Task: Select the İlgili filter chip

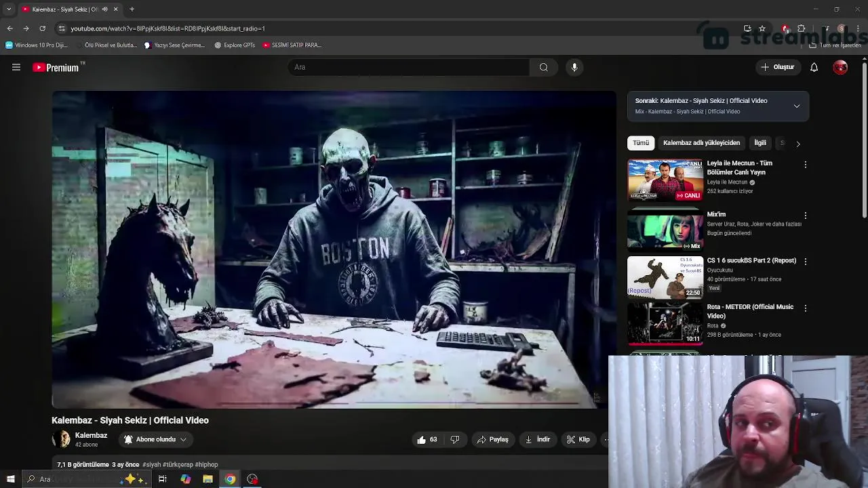Action: click(760, 143)
